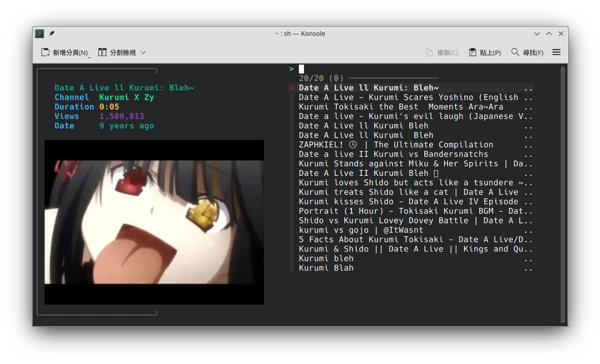Click the fzf search prompt input
600x364 pixels.
coord(411,69)
